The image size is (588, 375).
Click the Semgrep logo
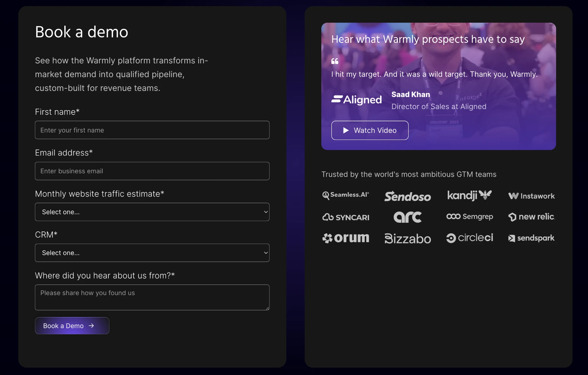tap(469, 217)
